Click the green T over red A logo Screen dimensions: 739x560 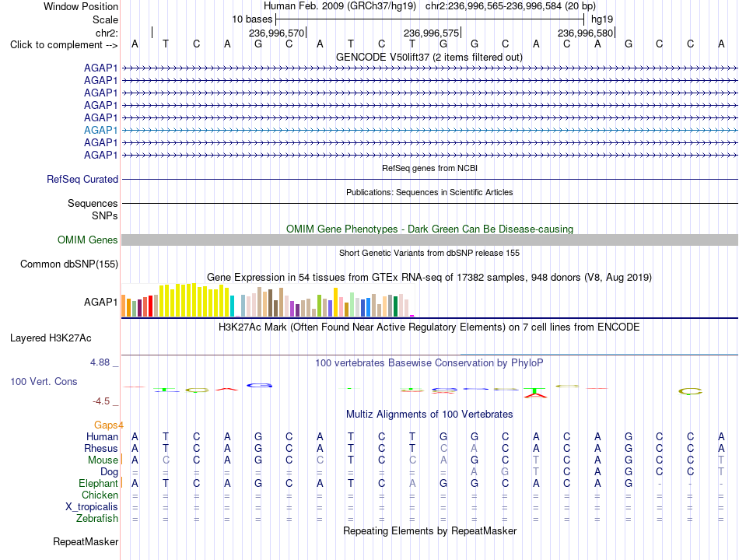point(535,393)
